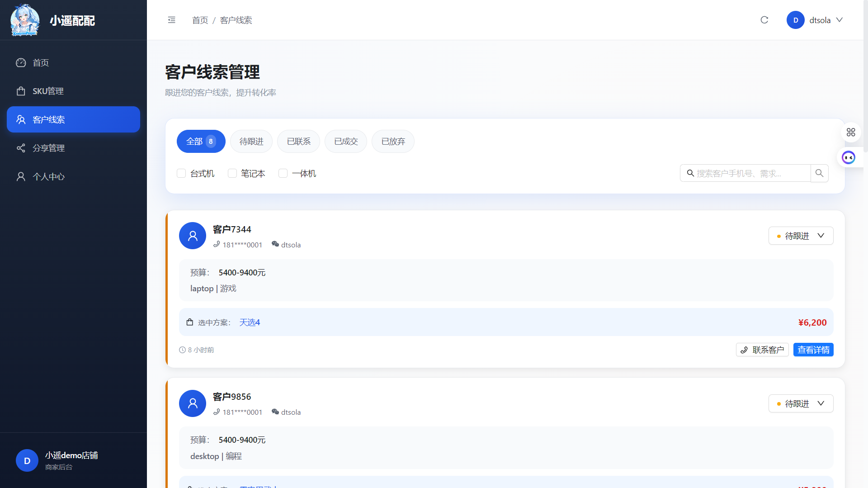868x488 pixels.
Task: Enable the 台式机 filter checkbox
Action: [181, 174]
